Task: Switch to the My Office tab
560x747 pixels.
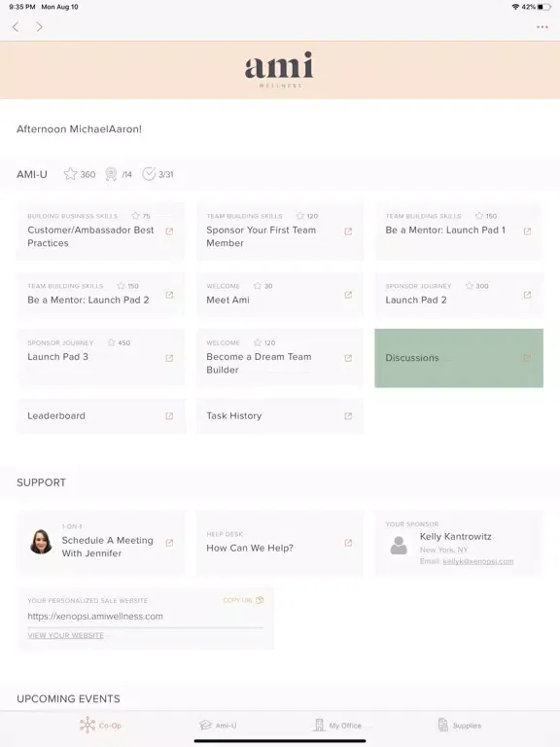Action: point(337,725)
